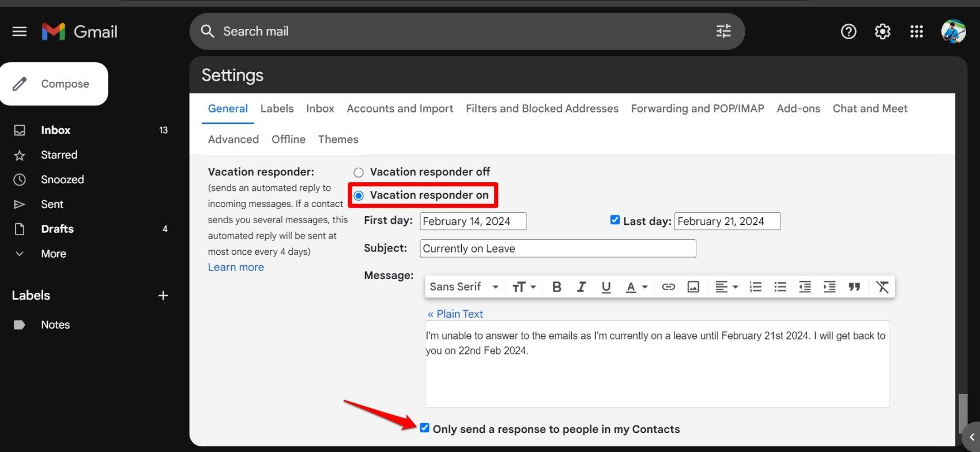Switch to Accounts and Import tab
The image size is (980, 452).
click(x=399, y=109)
